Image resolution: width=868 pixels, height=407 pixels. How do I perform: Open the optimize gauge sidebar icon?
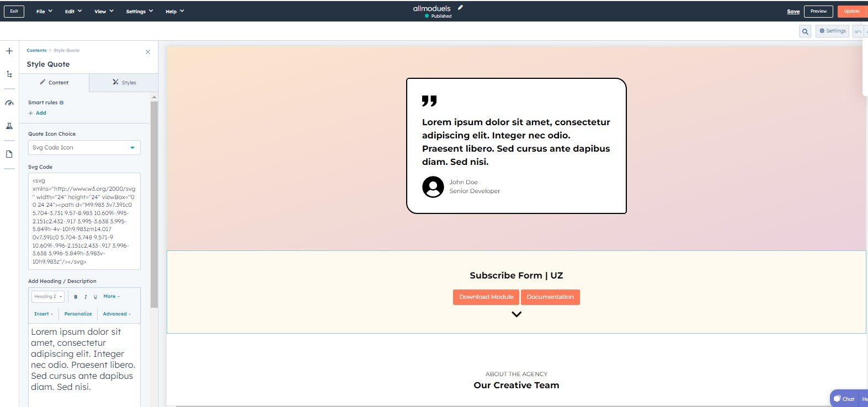point(9,103)
